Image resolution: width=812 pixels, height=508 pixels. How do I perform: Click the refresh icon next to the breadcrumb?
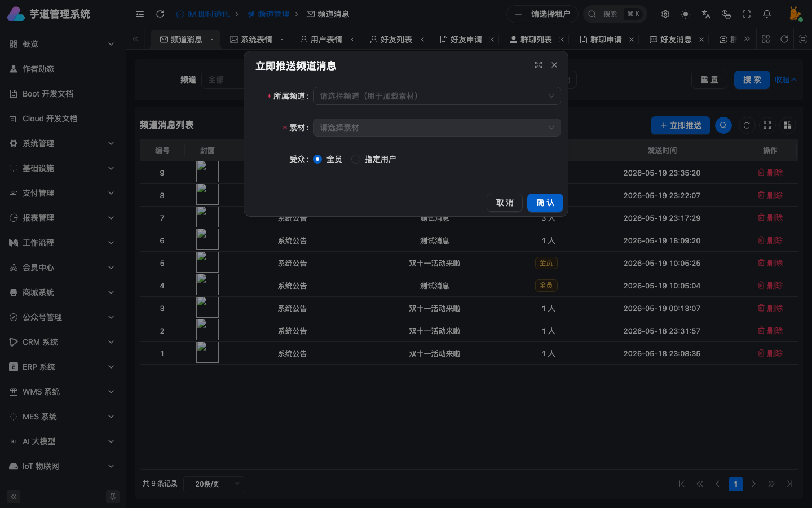coord(160,14)
